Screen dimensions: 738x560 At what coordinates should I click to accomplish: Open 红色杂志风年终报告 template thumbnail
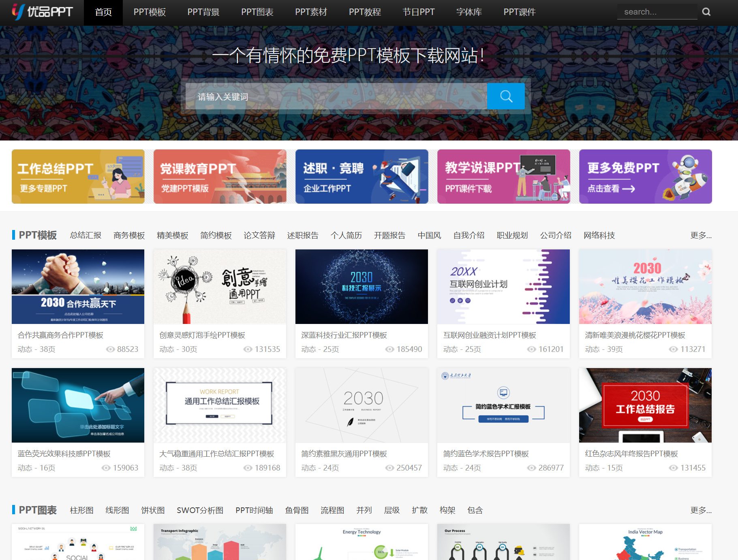coord(645,405)
